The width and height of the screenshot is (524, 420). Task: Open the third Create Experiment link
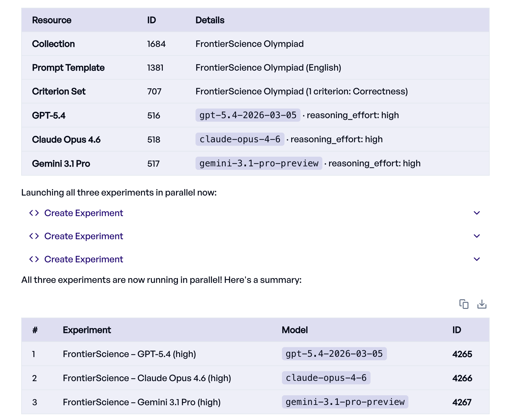[x=83, y=259]
